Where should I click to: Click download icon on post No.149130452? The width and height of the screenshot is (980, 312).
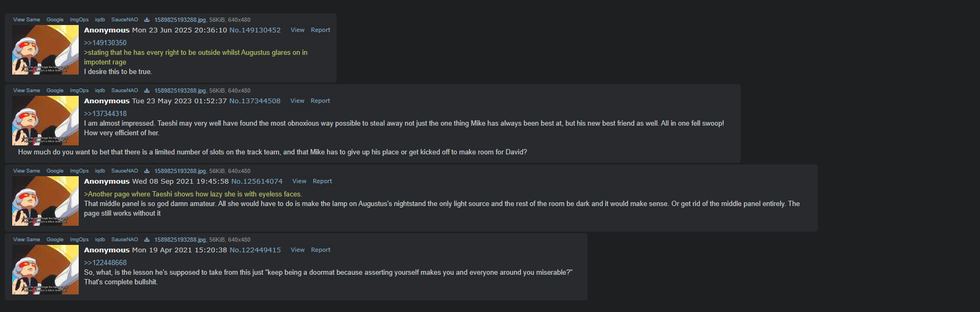coord(147,20)
